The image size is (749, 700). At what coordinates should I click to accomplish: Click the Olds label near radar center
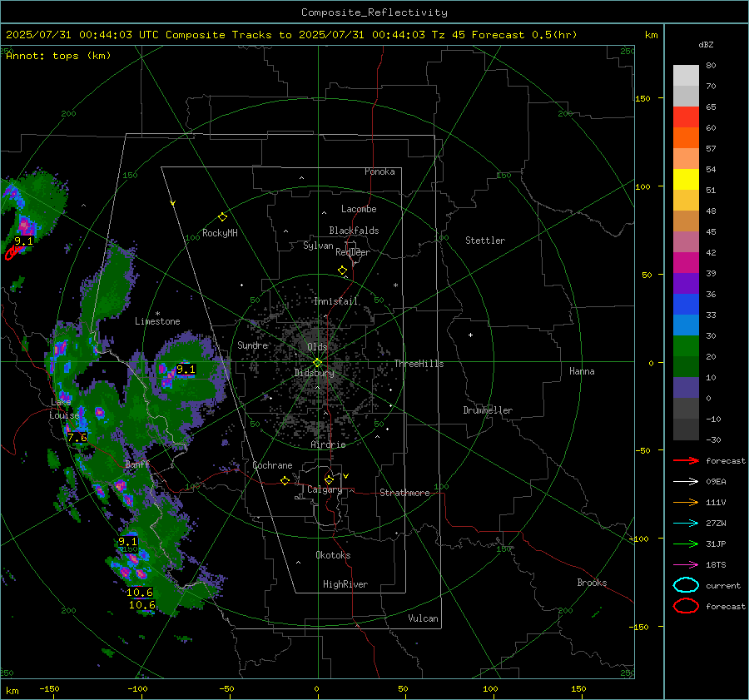click(x=317, y=347)
